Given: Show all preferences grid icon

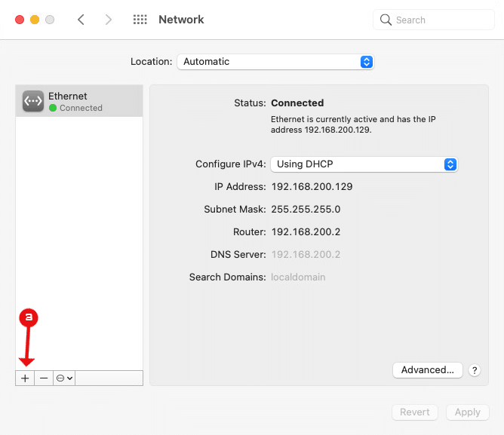Looking at the screenshot, I should 140,20.
